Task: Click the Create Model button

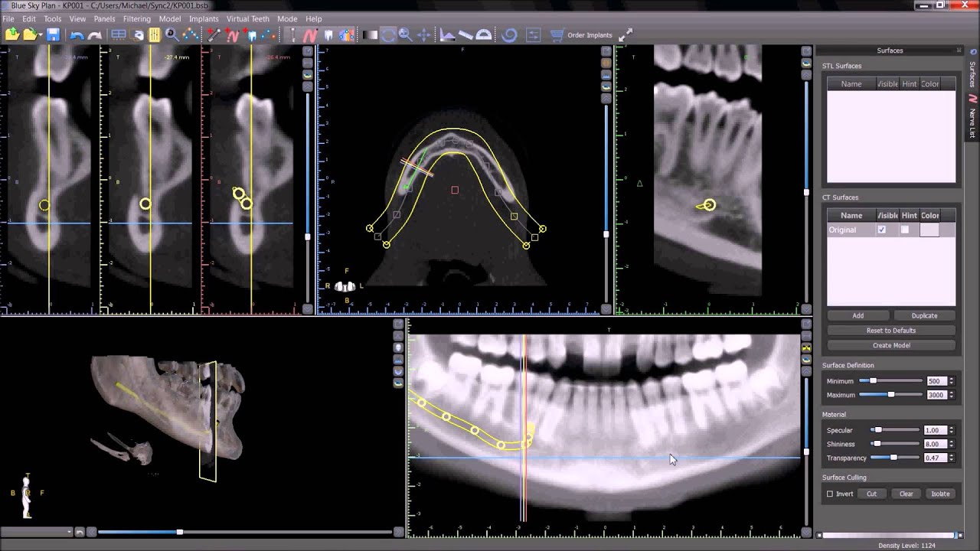Action: click(x=891, y=345)
